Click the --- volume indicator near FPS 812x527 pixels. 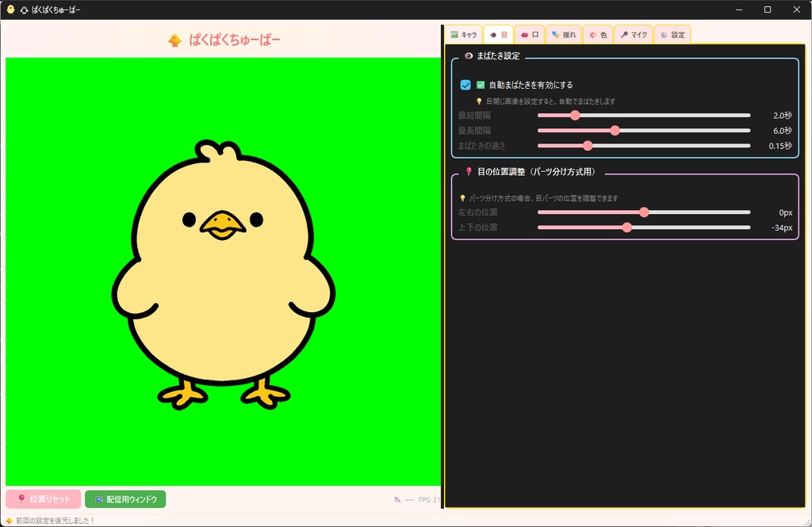pyautogui.click(x=410, y=500)
